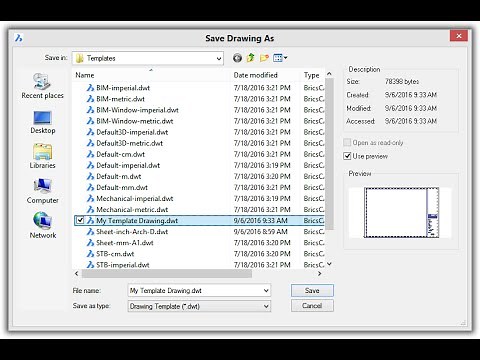This screenshot has height=360, width=480.
Task: Click the size value 78398 bytes
Action: (402, 81)
